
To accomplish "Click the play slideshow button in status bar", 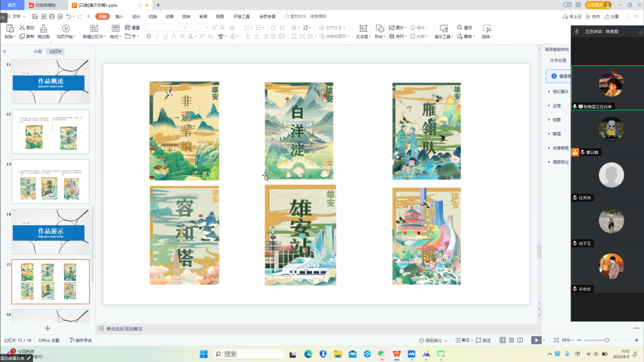I will click(x=536, y=340).
